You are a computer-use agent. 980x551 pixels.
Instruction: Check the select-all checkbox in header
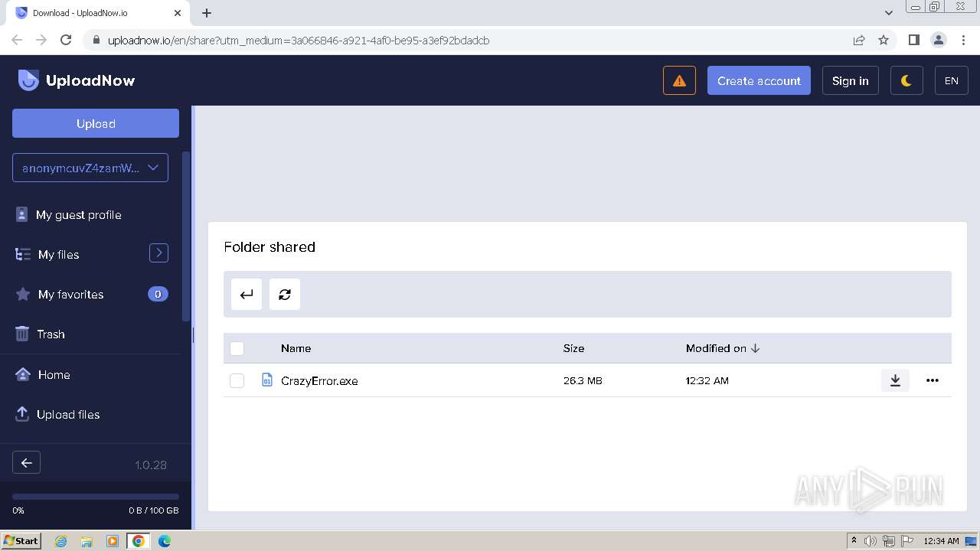[237, 348]
